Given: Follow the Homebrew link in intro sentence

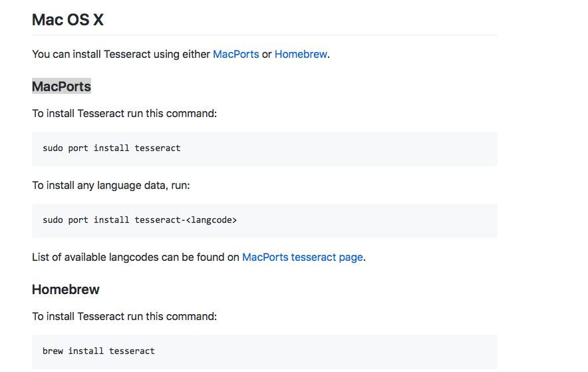Looking at the screenshot, I should [301, 55].
